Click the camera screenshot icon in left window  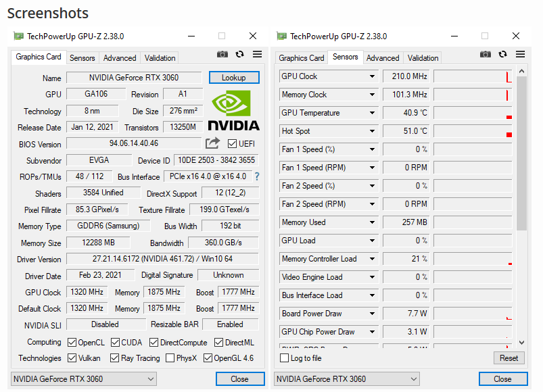point(222,54)
